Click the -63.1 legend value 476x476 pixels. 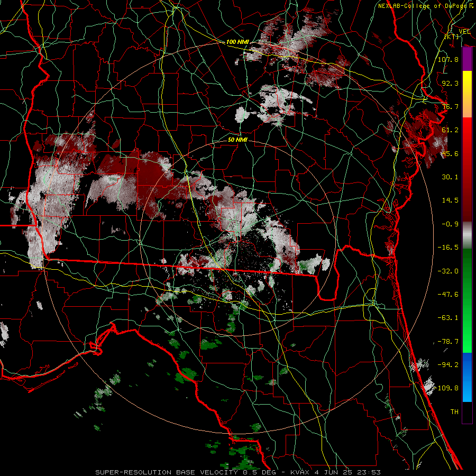click(448, 318)
